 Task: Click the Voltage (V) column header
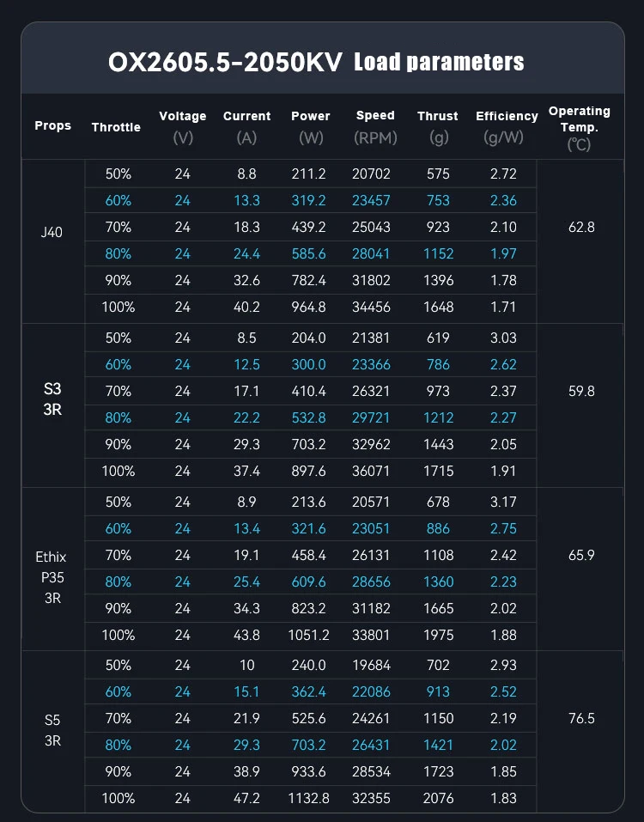click(182, 126)
